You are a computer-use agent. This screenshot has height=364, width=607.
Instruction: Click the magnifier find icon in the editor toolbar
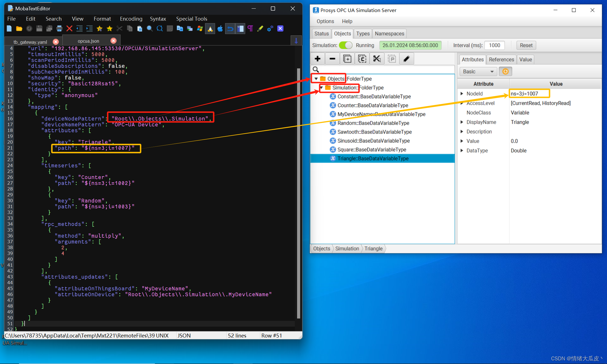click(x=150, y=28)
